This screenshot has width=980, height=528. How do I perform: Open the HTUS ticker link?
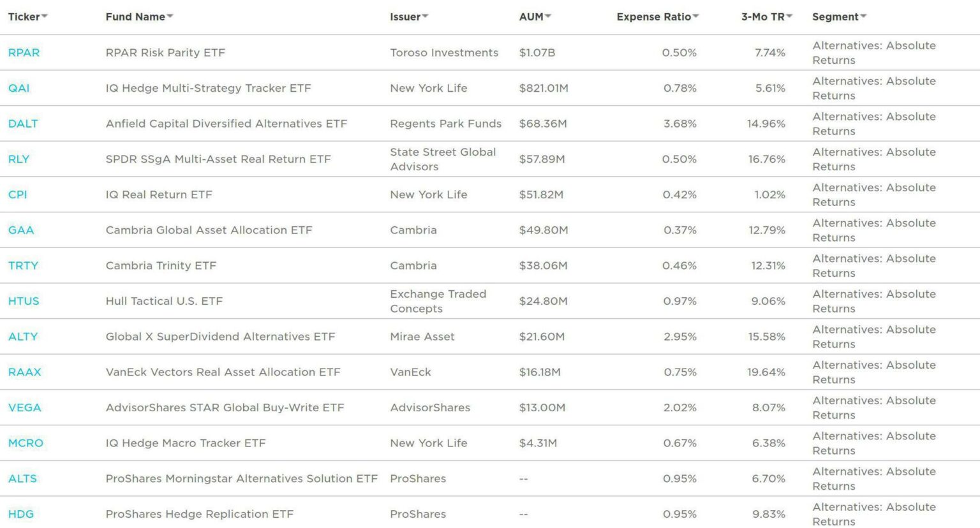pos(24,301)
